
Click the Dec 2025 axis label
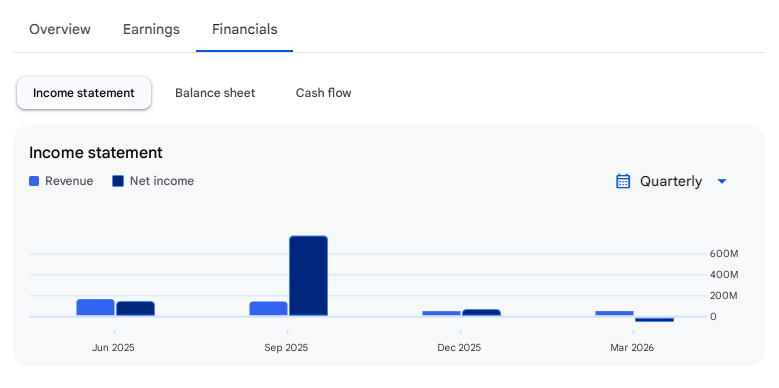pos(459,348)
